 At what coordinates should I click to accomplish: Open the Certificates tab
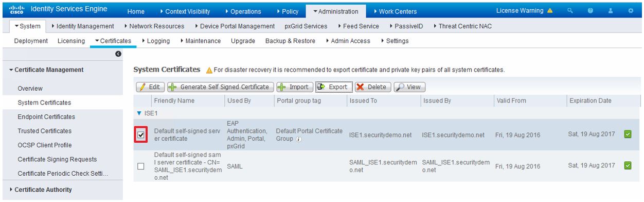pyautogui.click(x=113, y=41)
